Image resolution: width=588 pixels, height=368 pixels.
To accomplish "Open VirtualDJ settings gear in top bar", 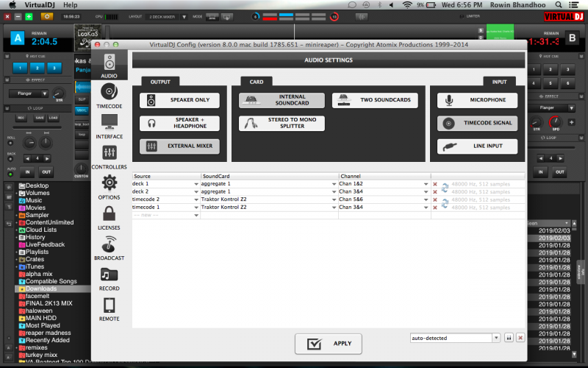I will coord(47,17).
